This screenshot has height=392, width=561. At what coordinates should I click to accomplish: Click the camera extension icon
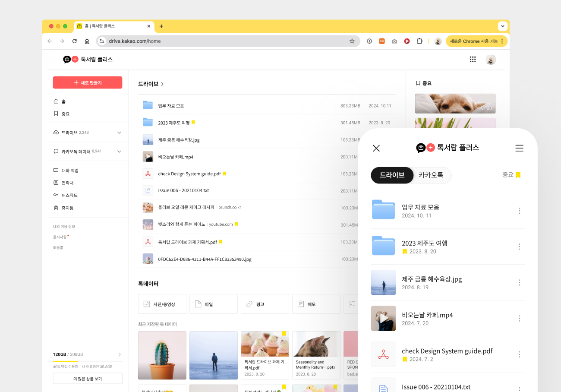click(394, 41)
